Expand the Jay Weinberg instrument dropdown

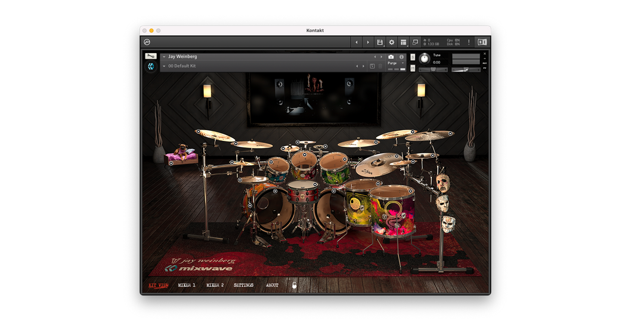(164, 57)
